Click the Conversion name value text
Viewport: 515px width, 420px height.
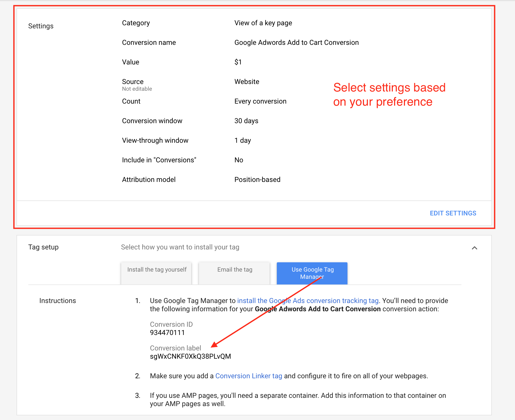pos(296,43)
